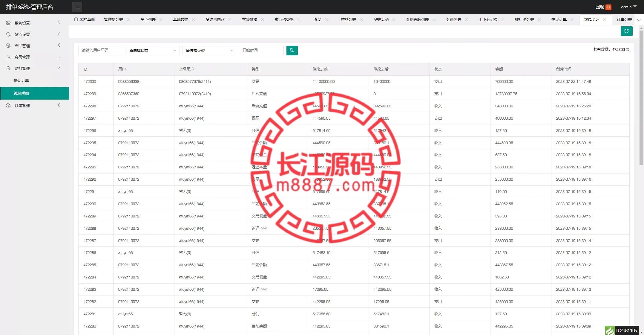Switch to the 提现订单 tab
The image size is (644, 335).
559,19
